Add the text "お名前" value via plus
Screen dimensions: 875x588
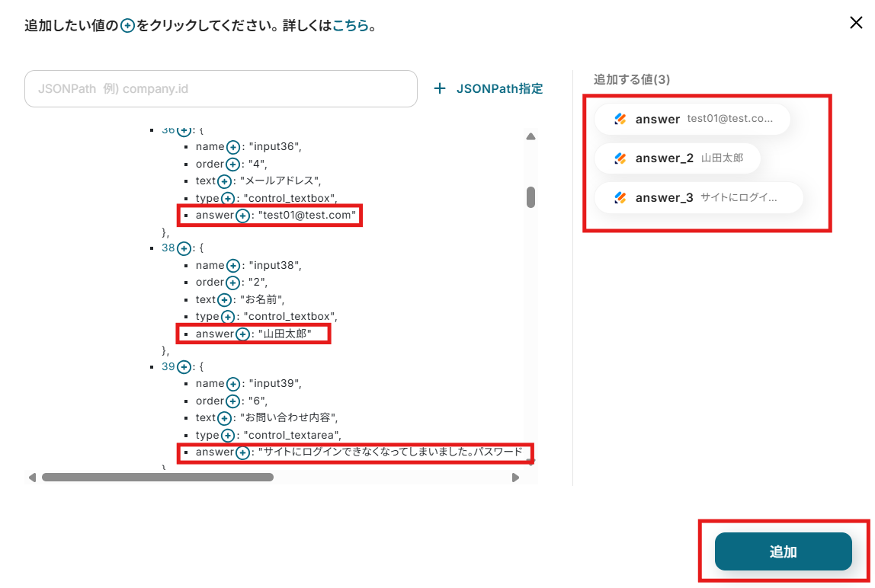[x=224, y=300]
